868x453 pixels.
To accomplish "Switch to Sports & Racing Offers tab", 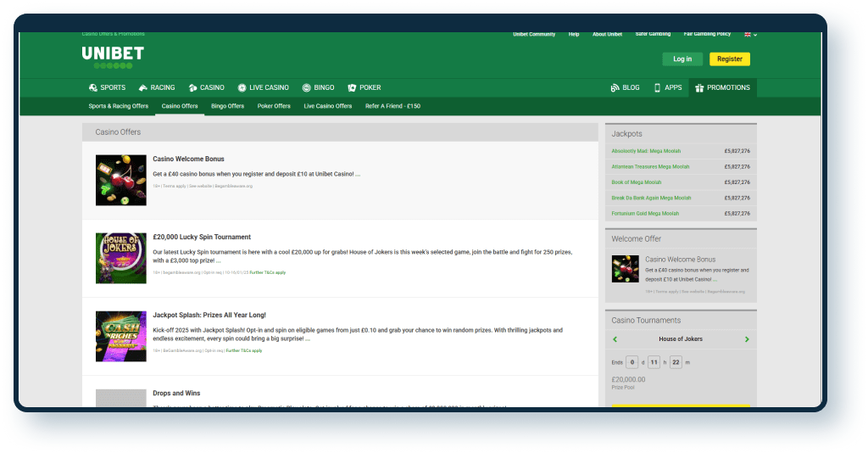I will 119,106.
